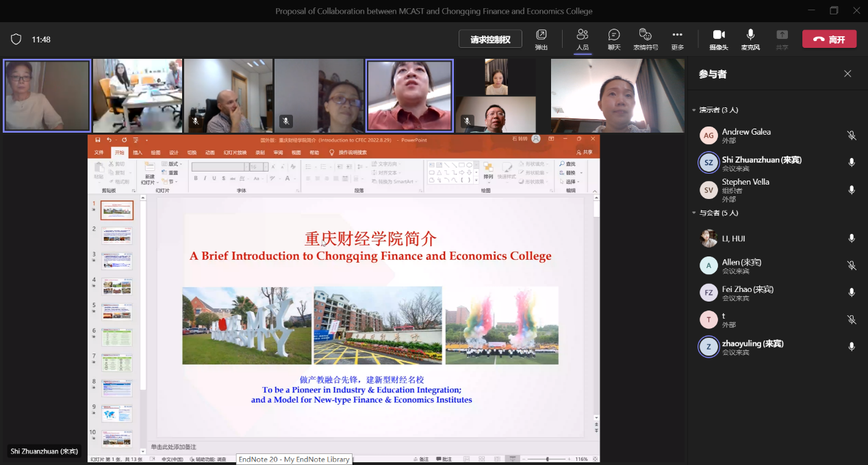Open the 聊天 chat panel
This screenshot has width=868, height=465.
click(x=614, y=35)
